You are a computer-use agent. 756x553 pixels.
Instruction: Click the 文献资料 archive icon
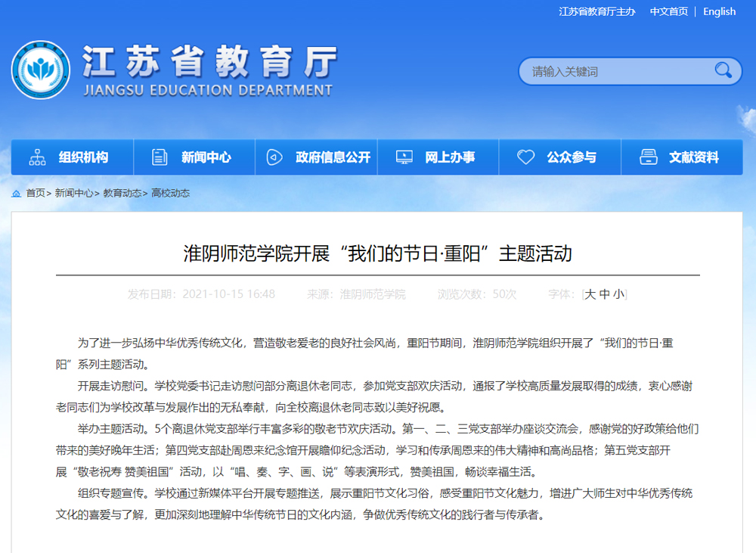tap(648, 157)
